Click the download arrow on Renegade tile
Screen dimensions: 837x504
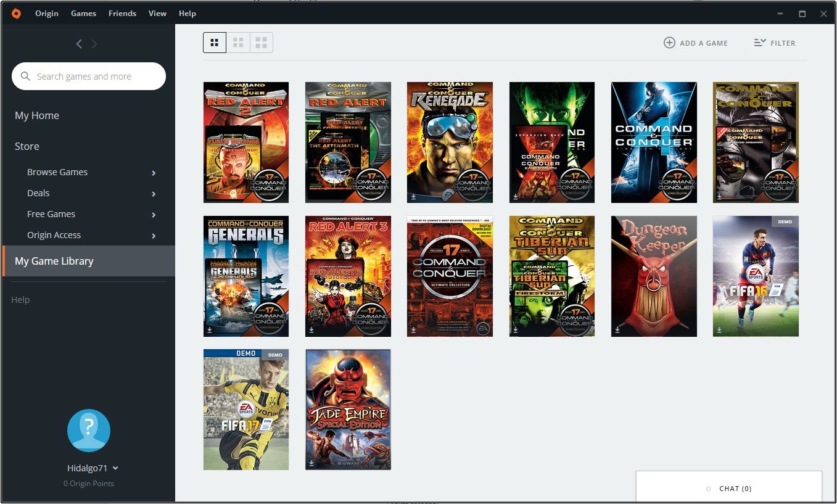[413, 197]
